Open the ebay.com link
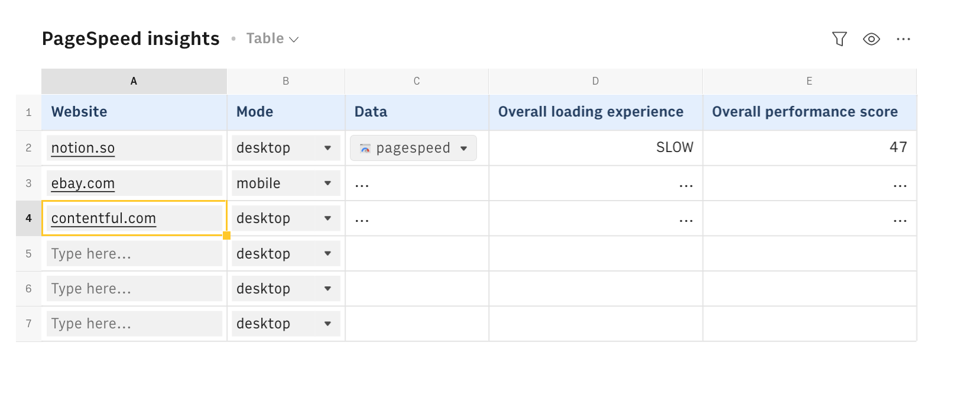Screen dimensions: 980x400 [x=83, y=183]
